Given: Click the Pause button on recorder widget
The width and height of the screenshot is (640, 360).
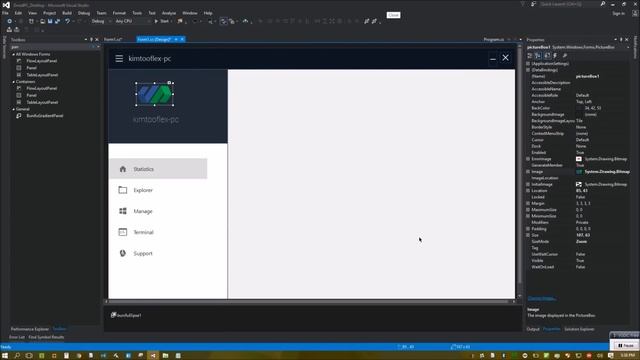Looking at the screenshot, I should click(626, 346).
